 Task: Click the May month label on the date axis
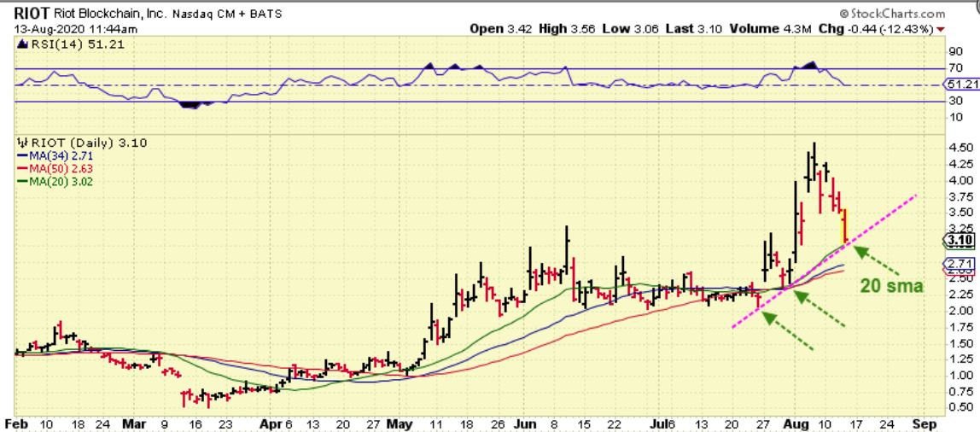[400, 423]
